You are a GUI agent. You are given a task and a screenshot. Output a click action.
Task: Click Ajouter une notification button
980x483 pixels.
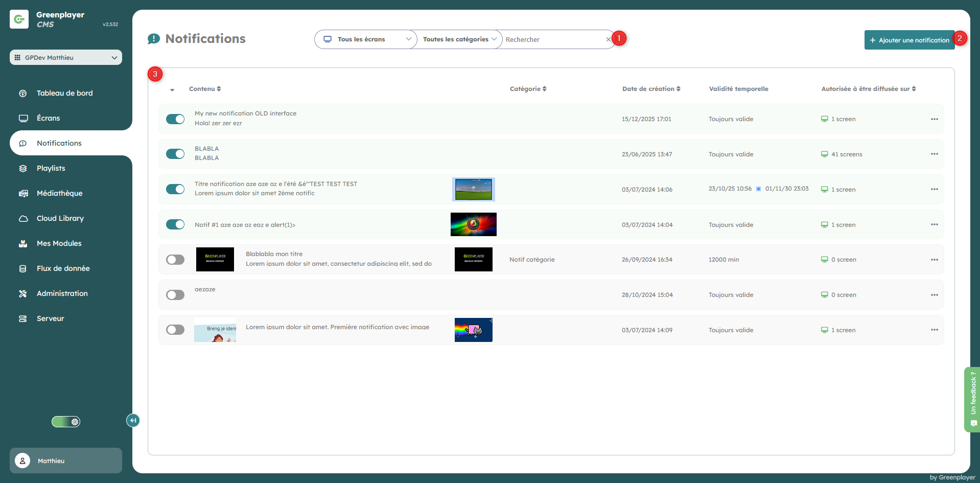[909, 40]
